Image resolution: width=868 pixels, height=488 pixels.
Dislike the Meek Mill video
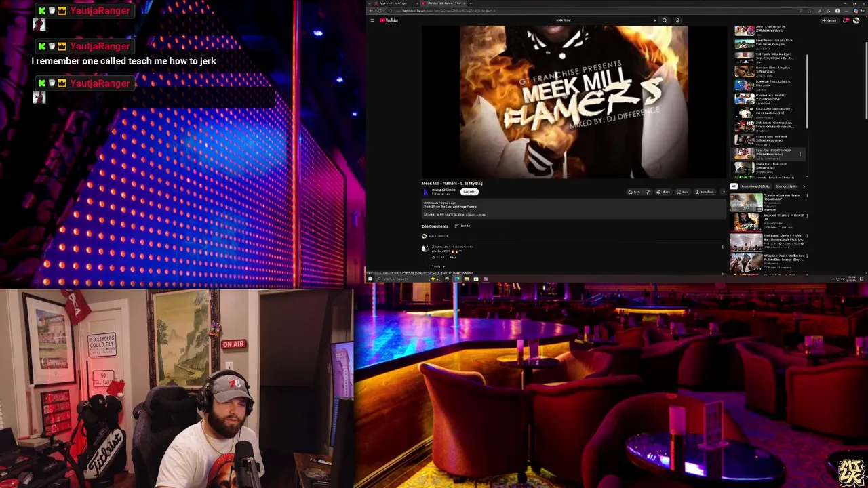tap(647, 192)
